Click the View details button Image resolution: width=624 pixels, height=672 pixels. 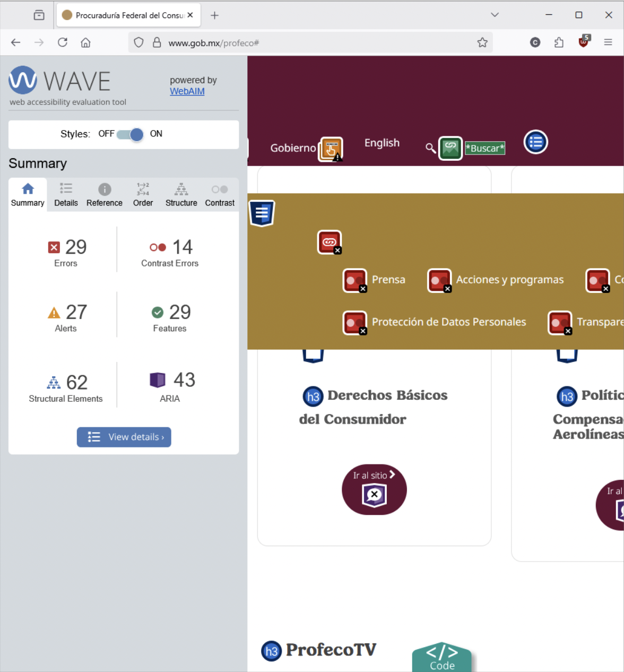tap(124, 437)
